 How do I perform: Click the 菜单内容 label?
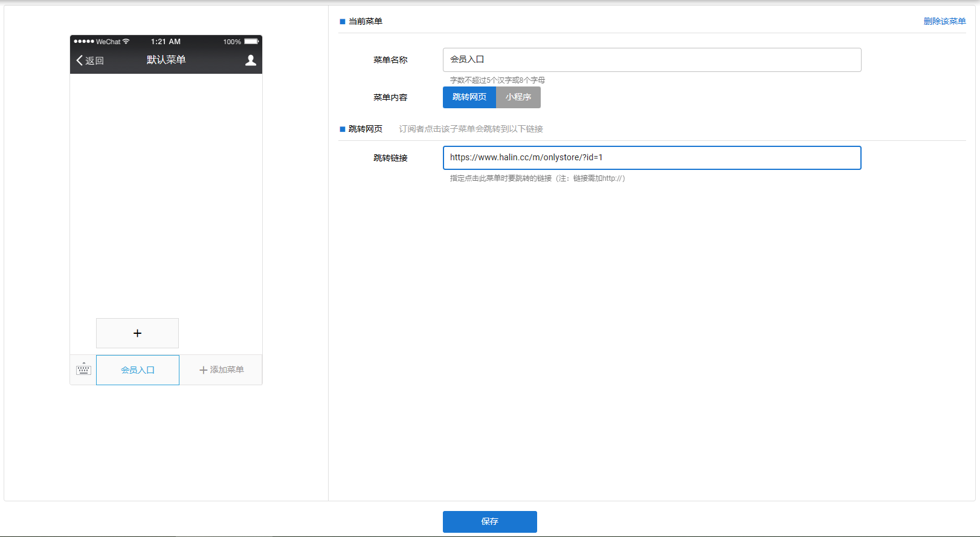pos(390,97)
